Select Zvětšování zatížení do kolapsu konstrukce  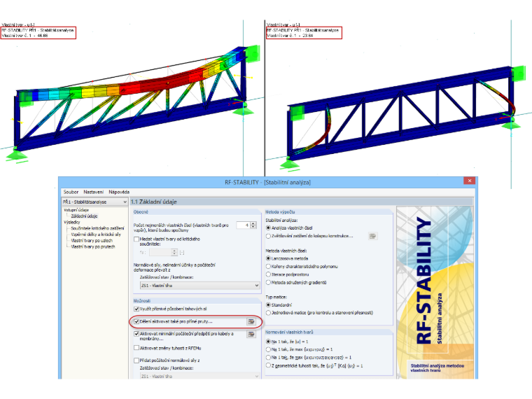click(268, 236)
